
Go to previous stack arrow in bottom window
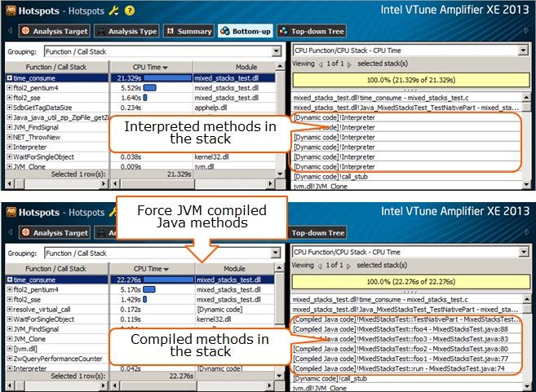pos(320,266)
